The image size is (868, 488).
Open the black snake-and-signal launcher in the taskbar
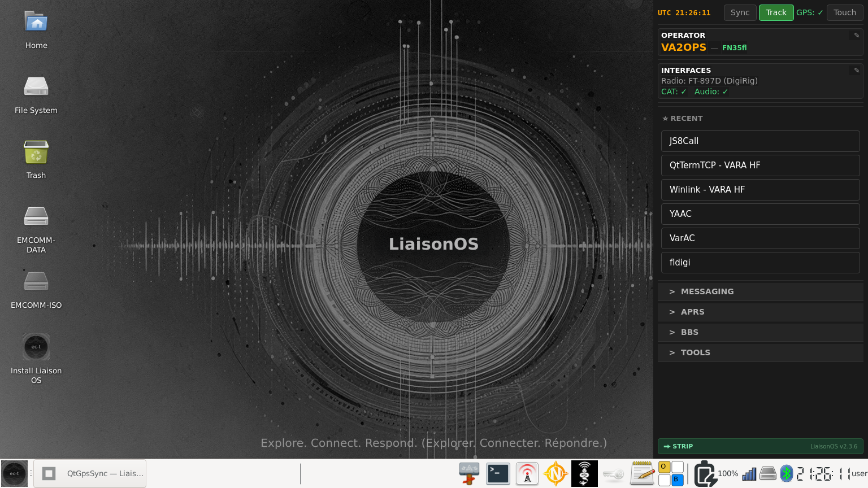click(584, 473)
